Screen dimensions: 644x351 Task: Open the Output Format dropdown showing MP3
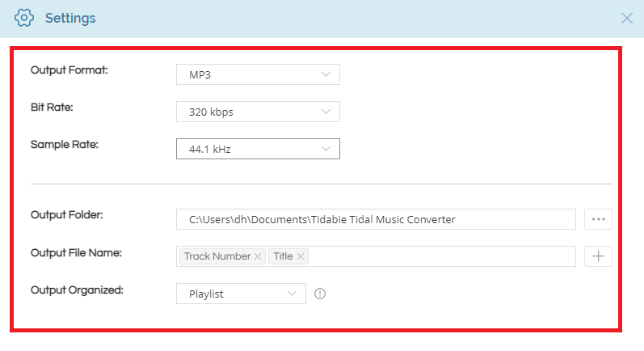258,74
